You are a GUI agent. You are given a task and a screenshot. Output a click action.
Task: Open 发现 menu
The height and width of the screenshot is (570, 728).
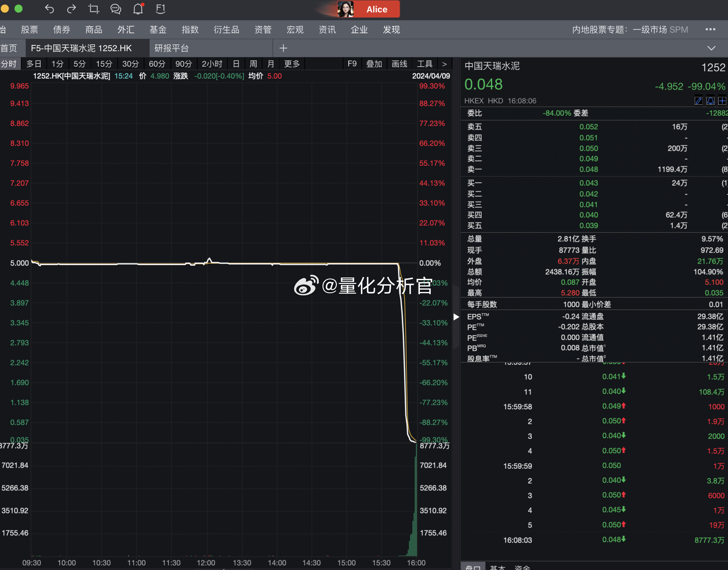(x=391, y=30)
